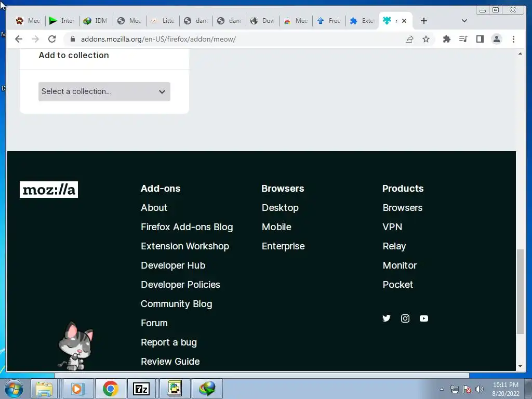Click the scroll up arrow
Viewport: 532px width, 399px height.
pos(520,54)
